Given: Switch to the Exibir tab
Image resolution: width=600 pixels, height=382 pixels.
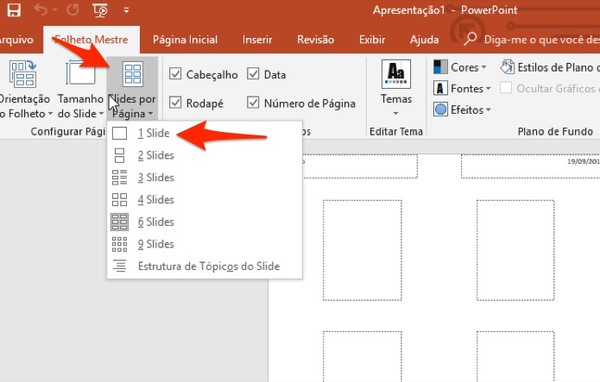Looking at the screenshot, I should click(372, 40).
